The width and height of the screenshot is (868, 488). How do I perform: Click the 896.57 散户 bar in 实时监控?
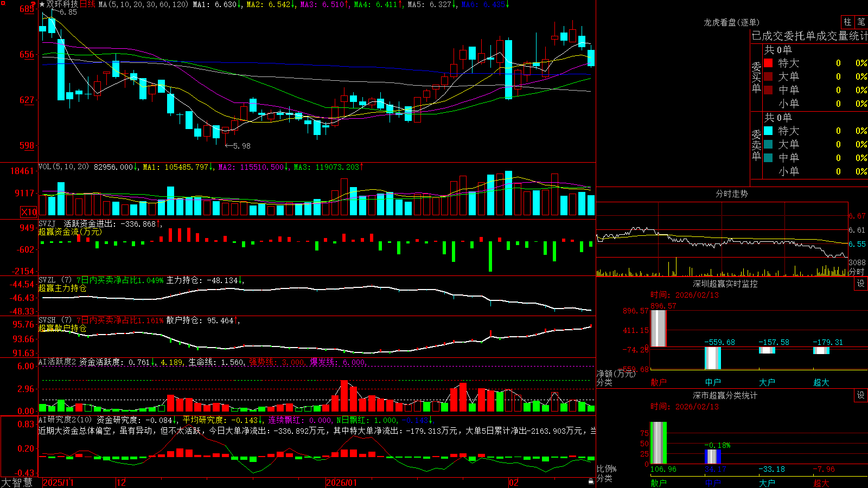[659, 329]
